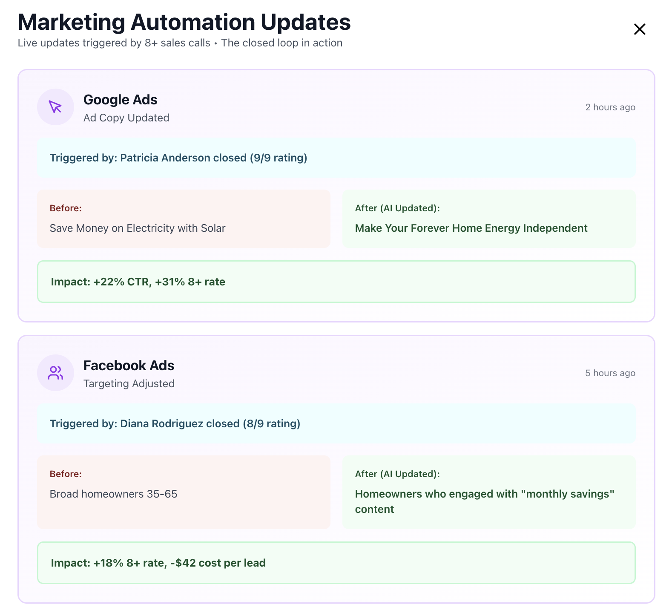
Task: Click the Facebook Ads people icon
Action: 55,373
